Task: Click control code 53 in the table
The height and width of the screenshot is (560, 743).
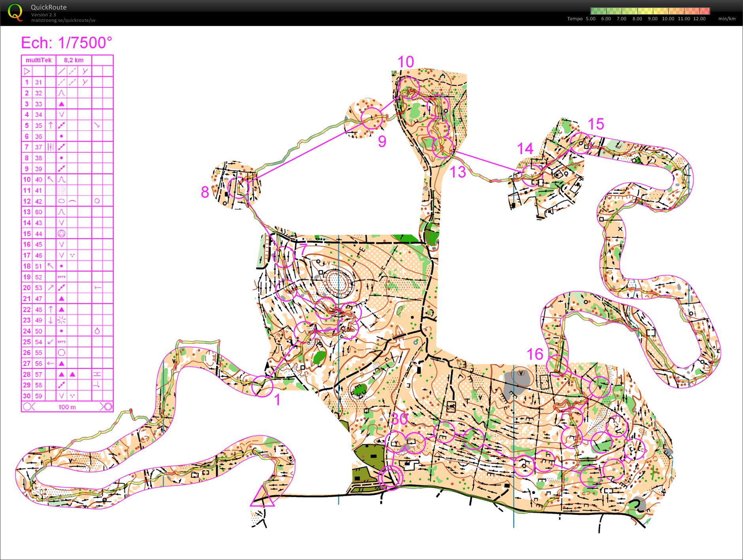Action: pyautogui.click(x=38, y=288)
